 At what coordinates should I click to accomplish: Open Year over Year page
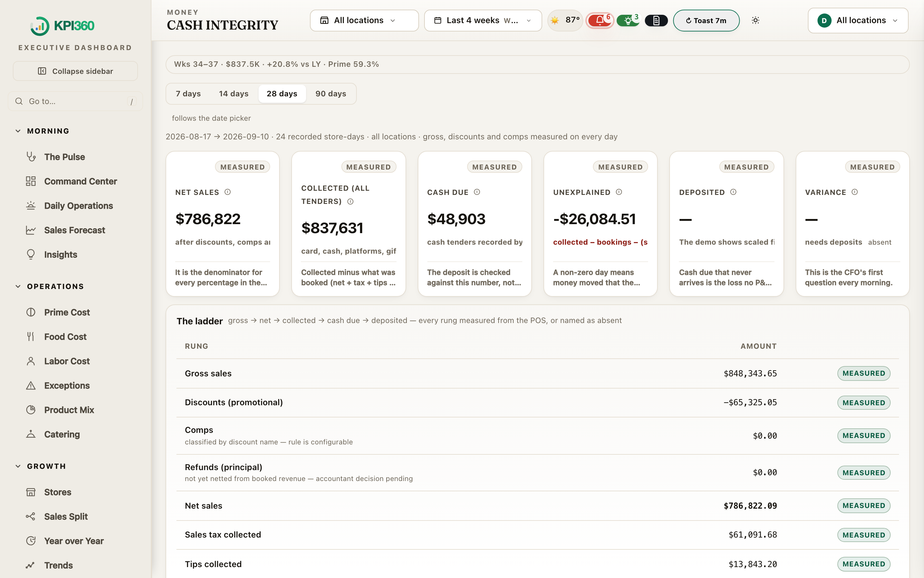pos(74,541)
